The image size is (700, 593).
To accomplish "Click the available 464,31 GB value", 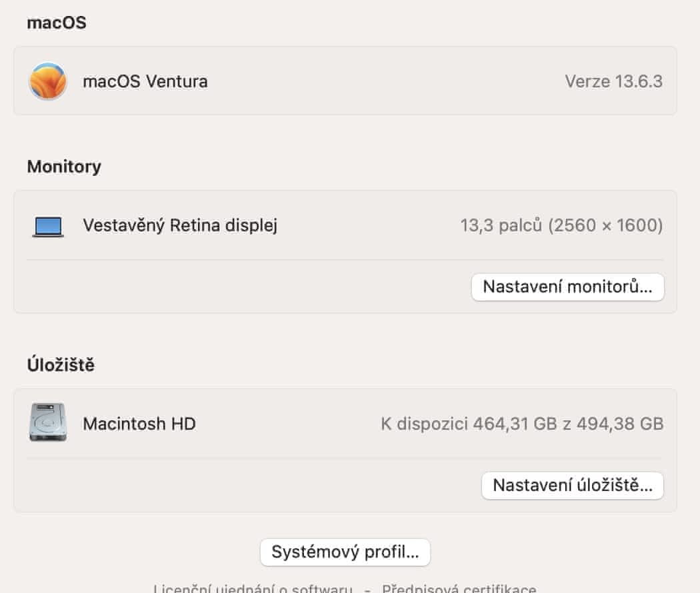I will tap(511, 423).
